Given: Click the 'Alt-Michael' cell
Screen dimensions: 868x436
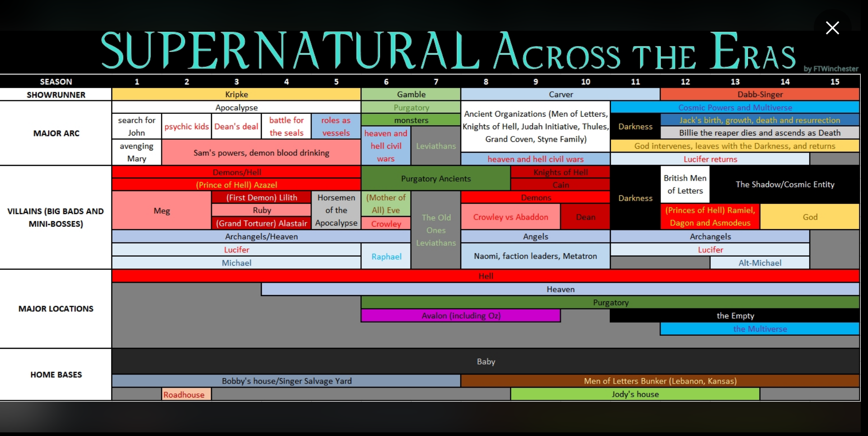Looking at the screenshot, I should (760, 263).
